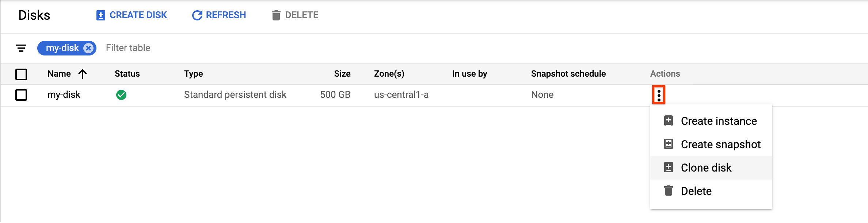The height and width of the screenshot is (223, 868).
Task: Open the three-dot actions menu for my-disk
Action: (x=659, y=95)
